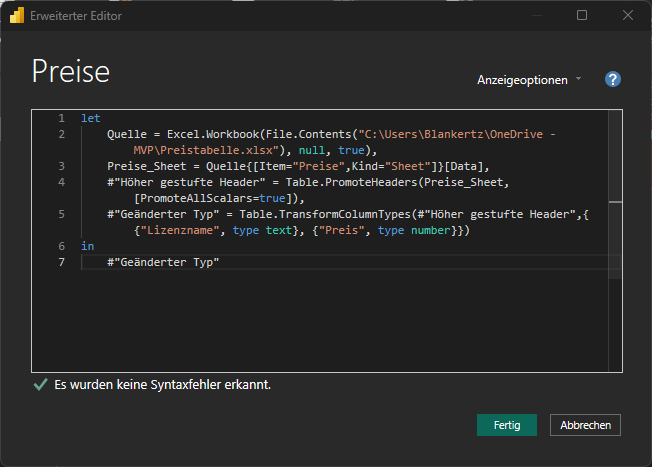Click 'Table.PromoteHeaders' function name
Image resolution: width=652 pixels, height=467 pixels.
pos(351,182)
